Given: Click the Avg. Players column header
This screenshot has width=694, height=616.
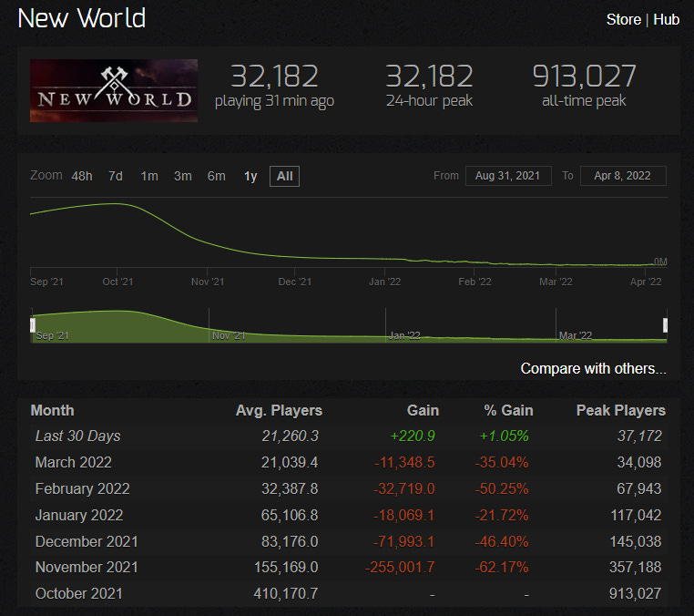Looking at the screenshot, I should [279, 410].
